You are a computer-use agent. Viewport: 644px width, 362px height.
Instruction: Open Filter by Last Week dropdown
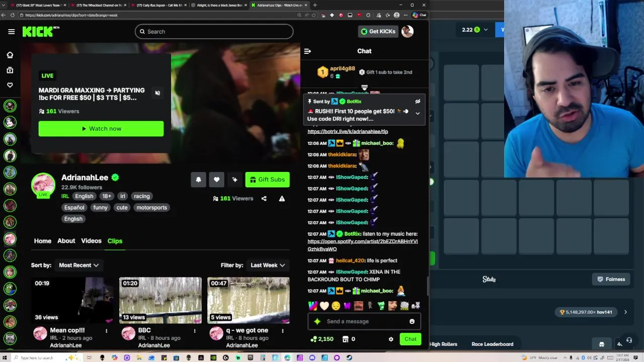coord(268,265)
